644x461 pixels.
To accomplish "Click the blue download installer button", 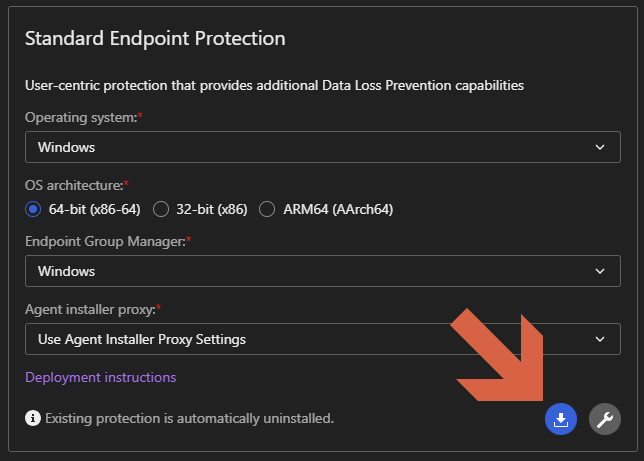I will pyautogui.click(x=561, y=419).
